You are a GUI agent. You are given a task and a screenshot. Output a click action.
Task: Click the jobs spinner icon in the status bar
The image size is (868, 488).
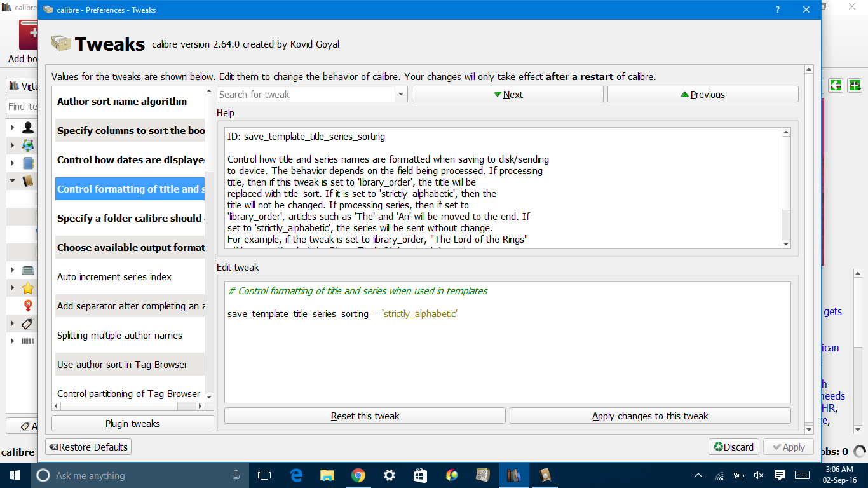(860, 452)
